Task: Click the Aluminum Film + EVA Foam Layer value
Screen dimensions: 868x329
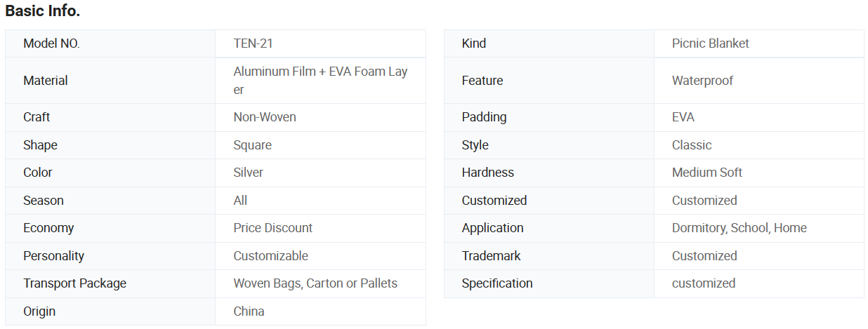Action: click(x=320, y=81)
